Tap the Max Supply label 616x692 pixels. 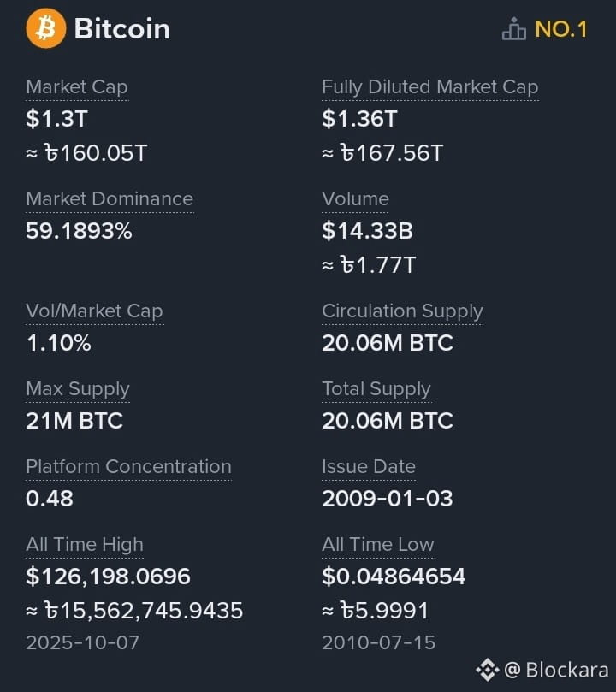pyautogui.click(x=78, y=389)
